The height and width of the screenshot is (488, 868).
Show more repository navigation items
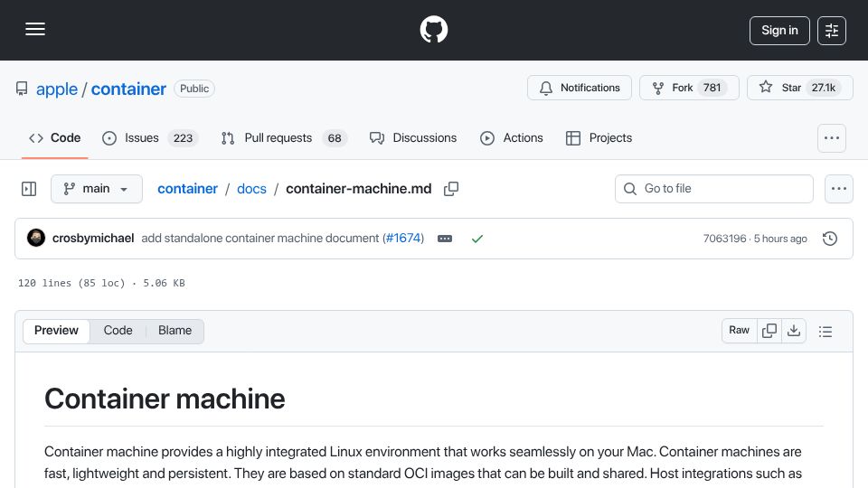point(832,138)
